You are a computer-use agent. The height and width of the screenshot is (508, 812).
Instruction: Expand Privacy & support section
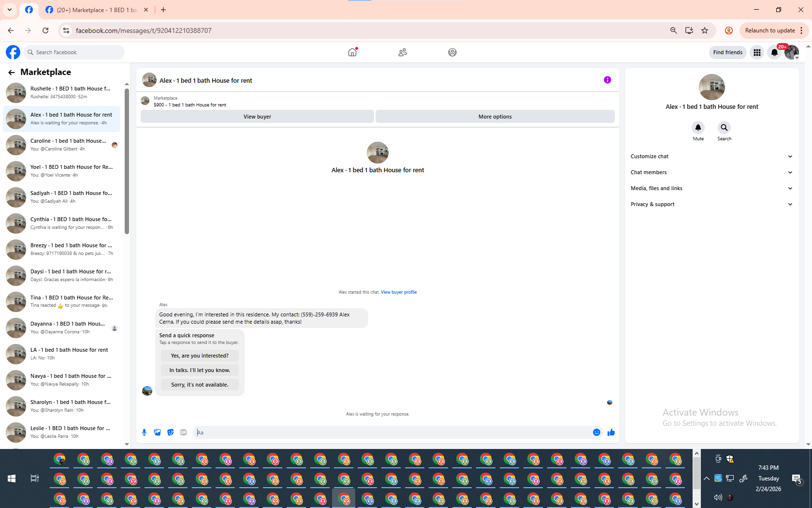(x=711, y=204)
